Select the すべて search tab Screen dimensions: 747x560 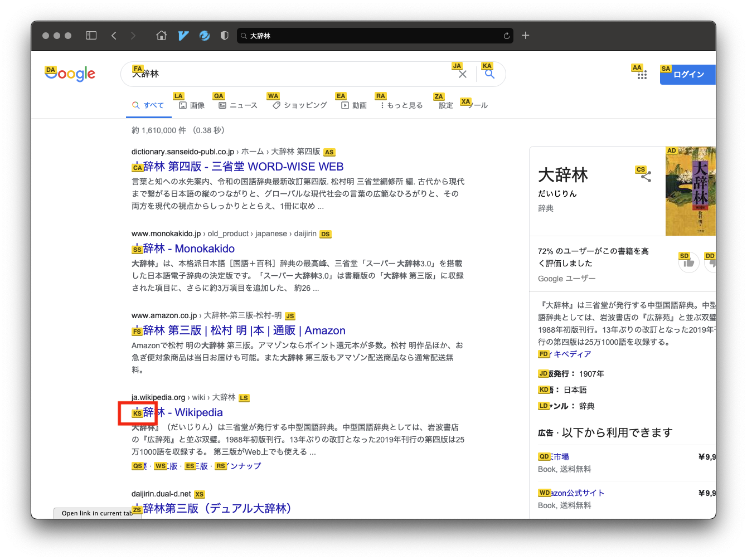(x=148, y=105)
